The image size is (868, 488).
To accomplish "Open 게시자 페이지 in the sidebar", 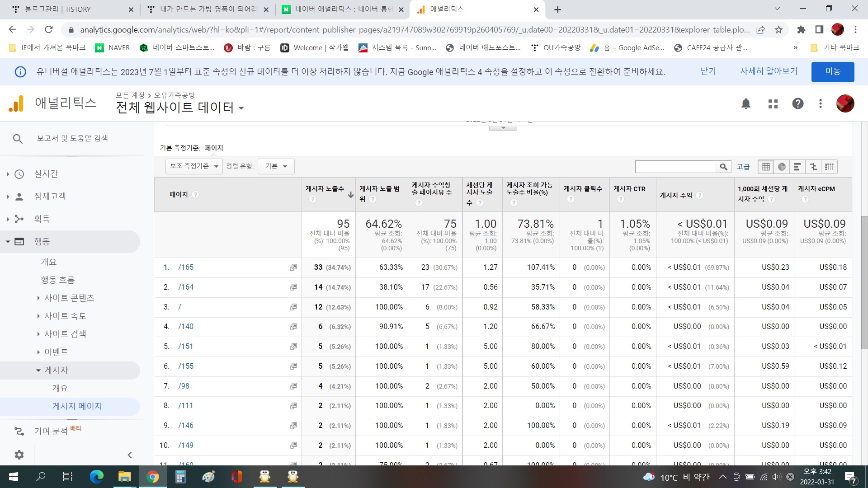I will coord(77,407).
